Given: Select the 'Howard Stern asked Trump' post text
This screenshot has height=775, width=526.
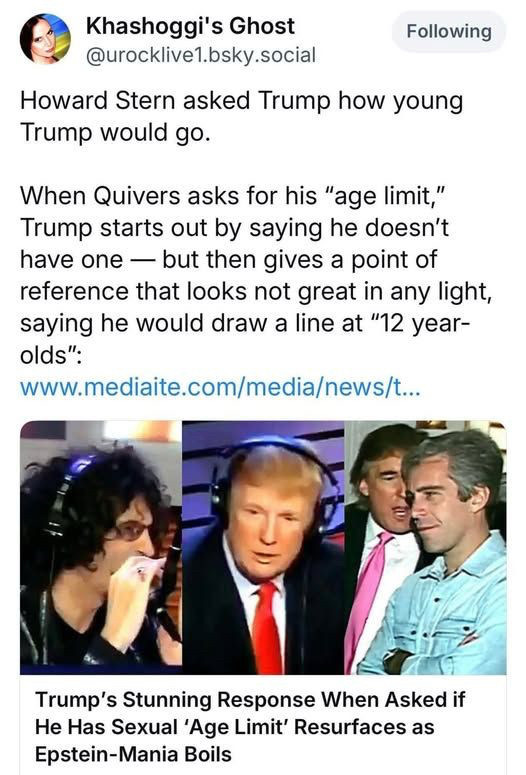Looking at the screenshot, I should tap(241, 116).
